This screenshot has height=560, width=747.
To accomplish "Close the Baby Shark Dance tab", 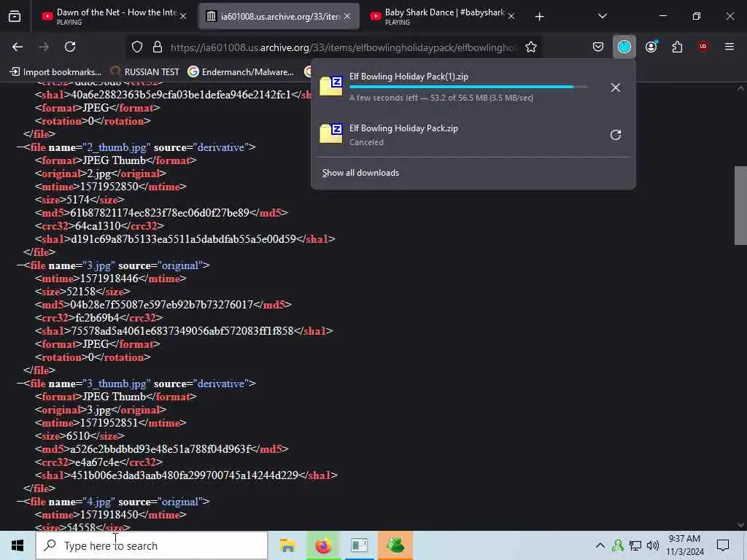I will [511, 16].
